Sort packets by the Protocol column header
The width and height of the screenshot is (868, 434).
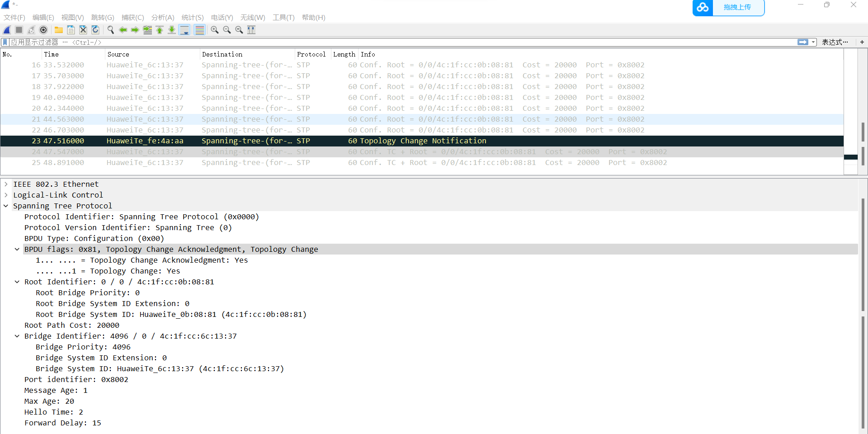point(312,54)
